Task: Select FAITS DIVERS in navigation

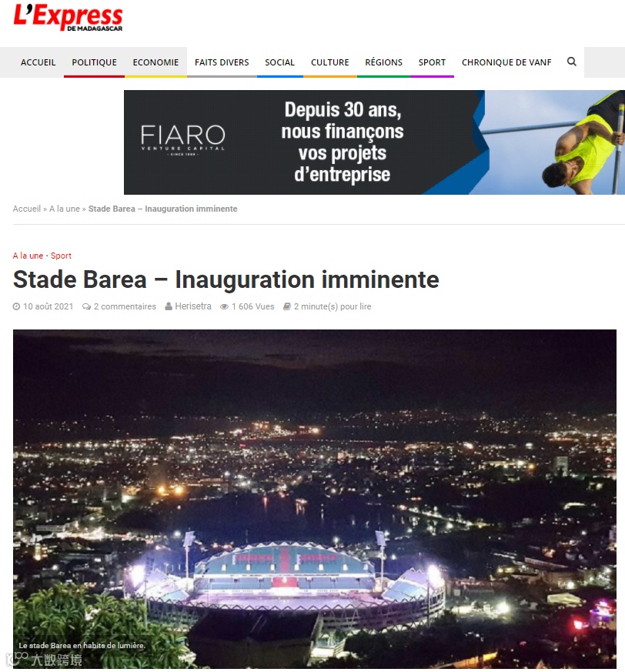Action: [222, 62]
